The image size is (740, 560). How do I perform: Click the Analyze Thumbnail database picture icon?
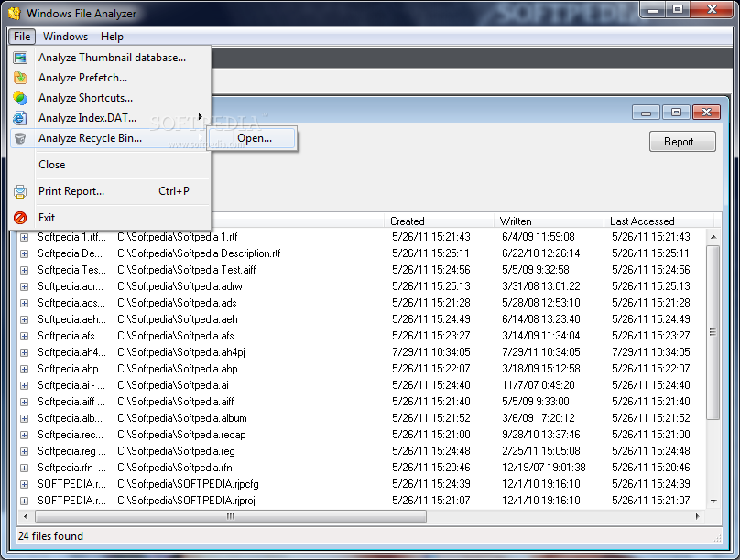(x=20, y=58)
